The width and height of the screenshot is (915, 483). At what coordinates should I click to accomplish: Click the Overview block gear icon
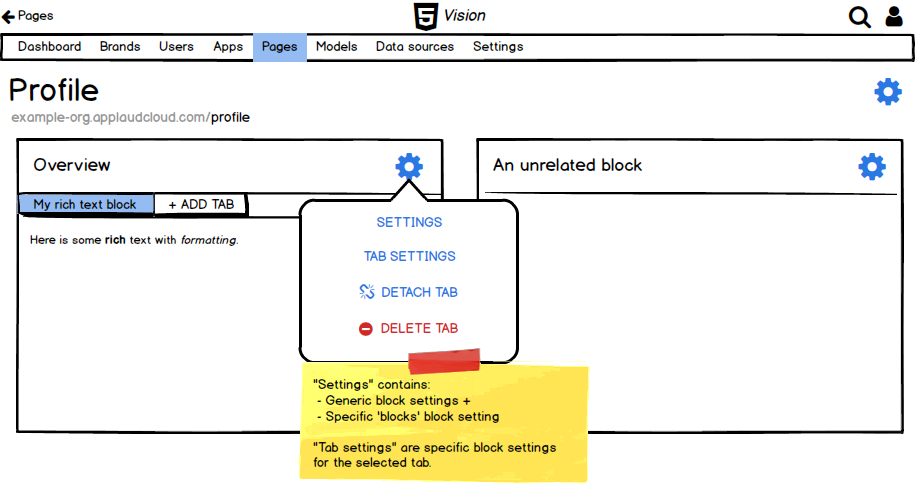click(408, 166)
